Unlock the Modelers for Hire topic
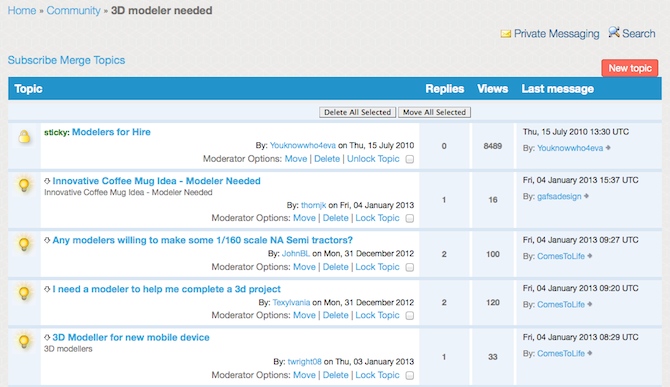670x387 pixels. (373, 159)
